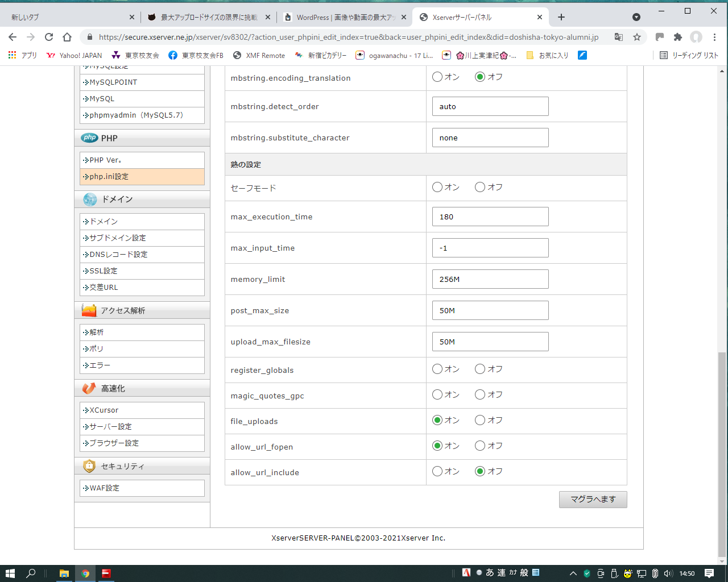
Task: Click the memory_limit input field
Action: (490, 279)
